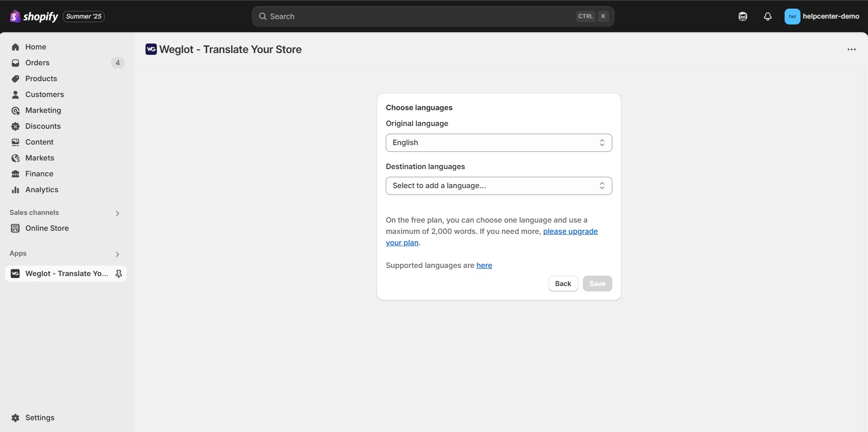Open the Products page

pos(41,78)
